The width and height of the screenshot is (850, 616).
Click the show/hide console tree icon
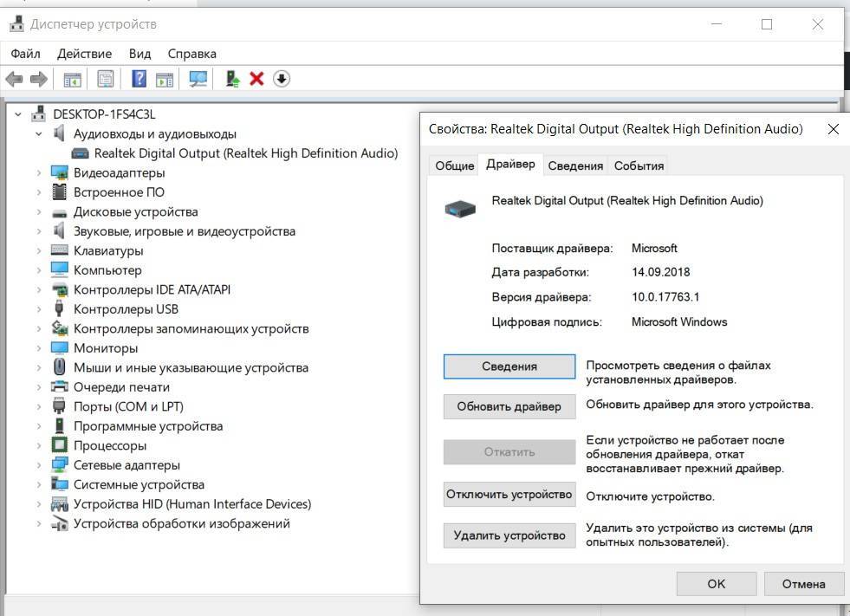pyautogui.click(x=72, y=79)
